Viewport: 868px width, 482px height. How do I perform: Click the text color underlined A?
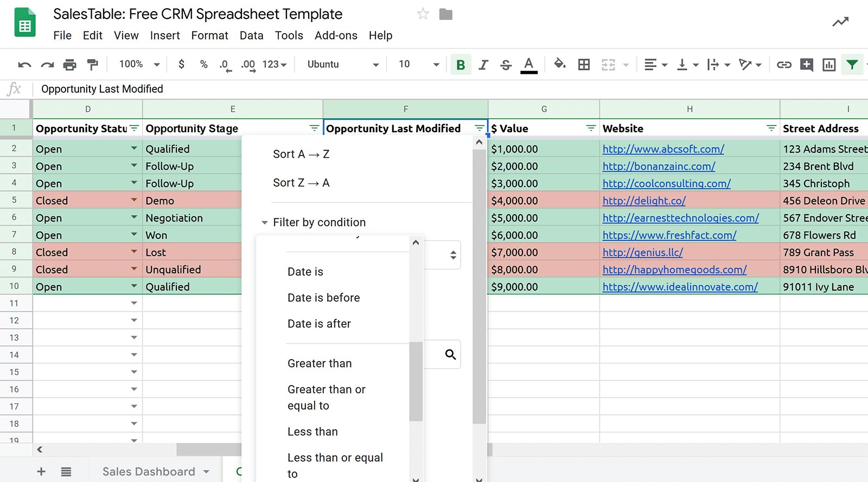click(x=528, y=65)
